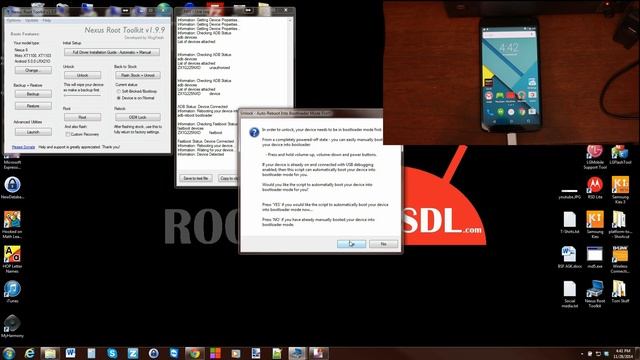Click the Full Driver Installation Guide button
The image size is (640, 360).
(x=112, y=52)
